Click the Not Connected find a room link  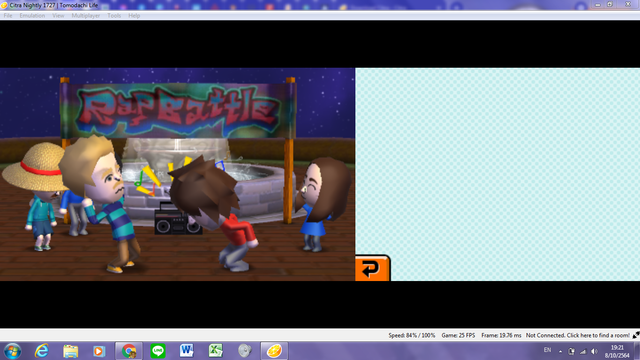pos(578,335)
